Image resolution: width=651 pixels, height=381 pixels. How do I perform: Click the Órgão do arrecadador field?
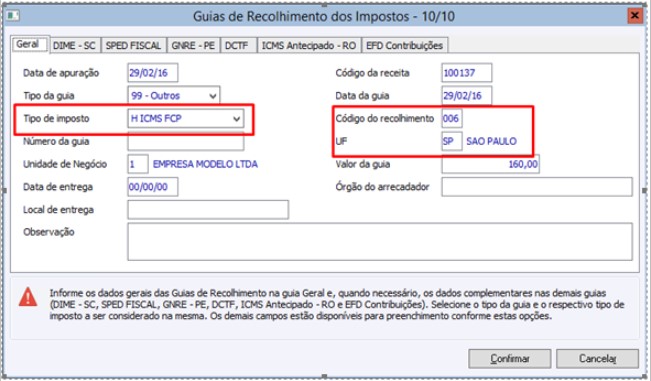coord(537,187)
